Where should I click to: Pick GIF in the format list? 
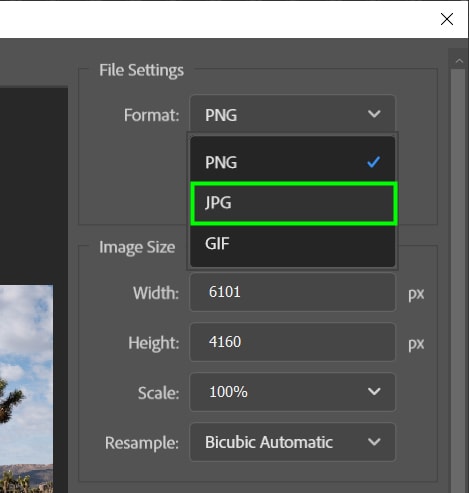292,243
